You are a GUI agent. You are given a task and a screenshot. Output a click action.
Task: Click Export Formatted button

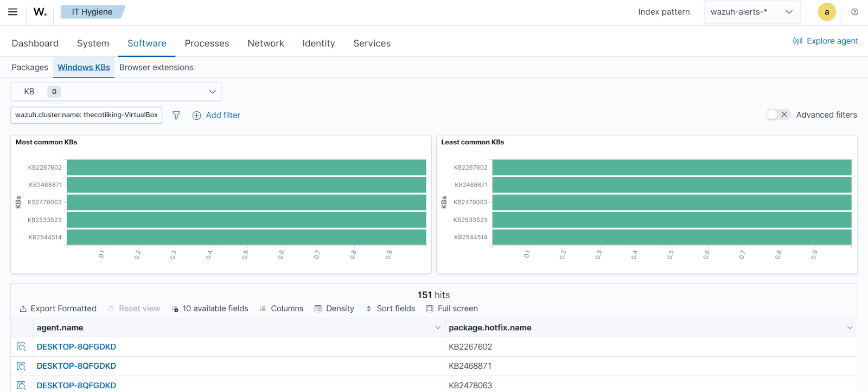point(58,309)
